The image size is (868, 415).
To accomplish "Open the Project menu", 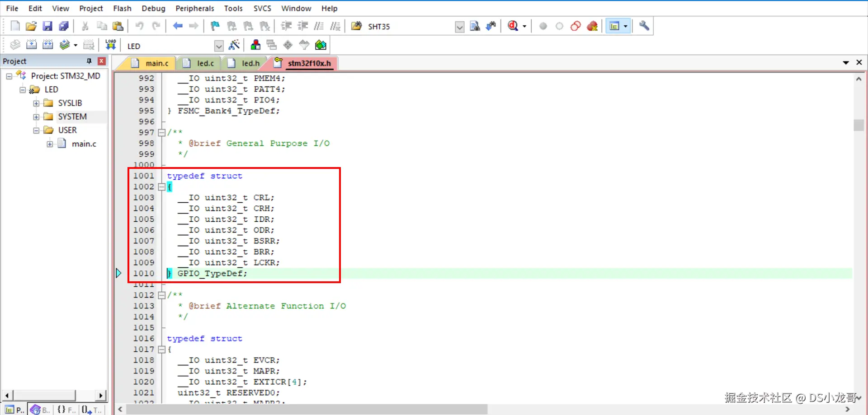I will [91, 8].
